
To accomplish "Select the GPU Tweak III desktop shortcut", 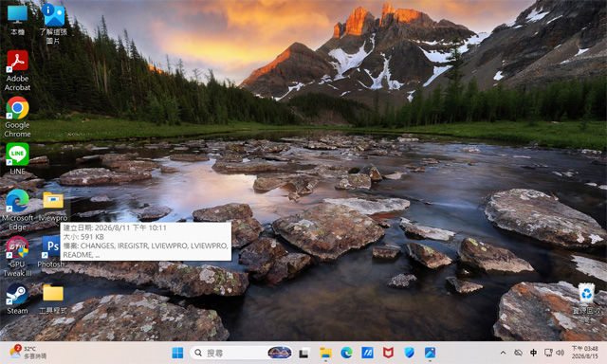I will (17, 257).
